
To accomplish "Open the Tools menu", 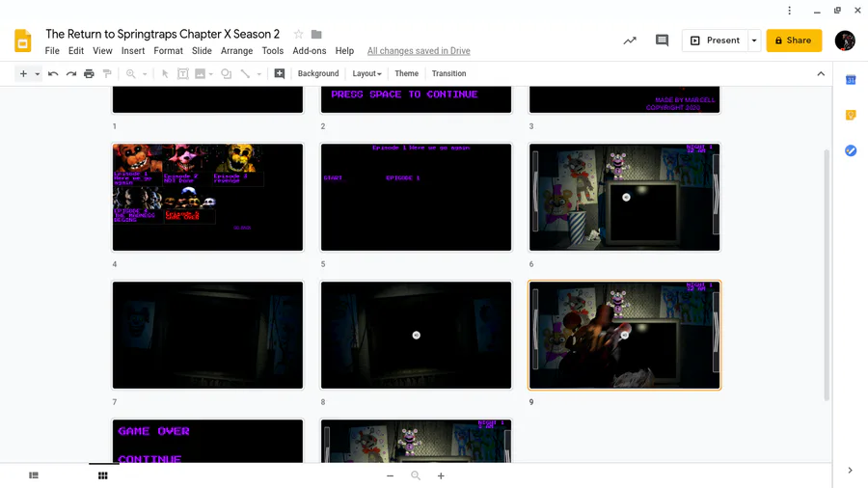I will [x=272, y=51].
